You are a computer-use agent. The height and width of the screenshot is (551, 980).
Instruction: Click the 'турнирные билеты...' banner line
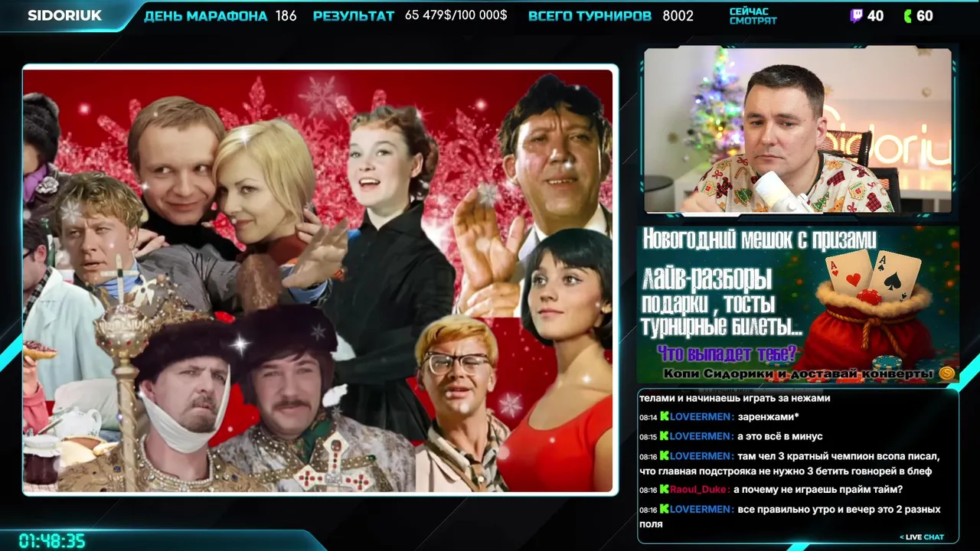pos(721,327)
